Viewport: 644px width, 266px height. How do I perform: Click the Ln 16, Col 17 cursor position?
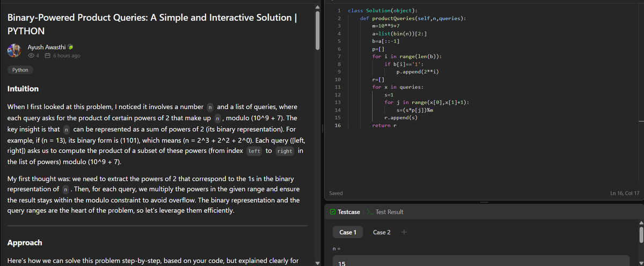(625, 193)
